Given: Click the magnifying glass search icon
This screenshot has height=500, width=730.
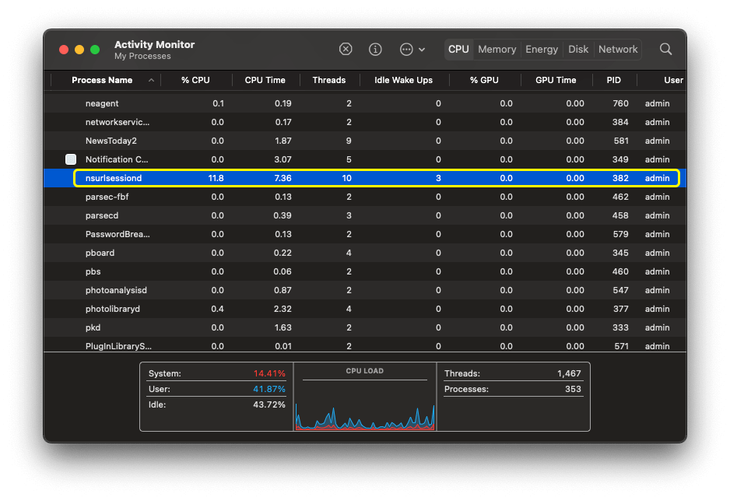Looking at the screenshot, I should pos(666,49).
